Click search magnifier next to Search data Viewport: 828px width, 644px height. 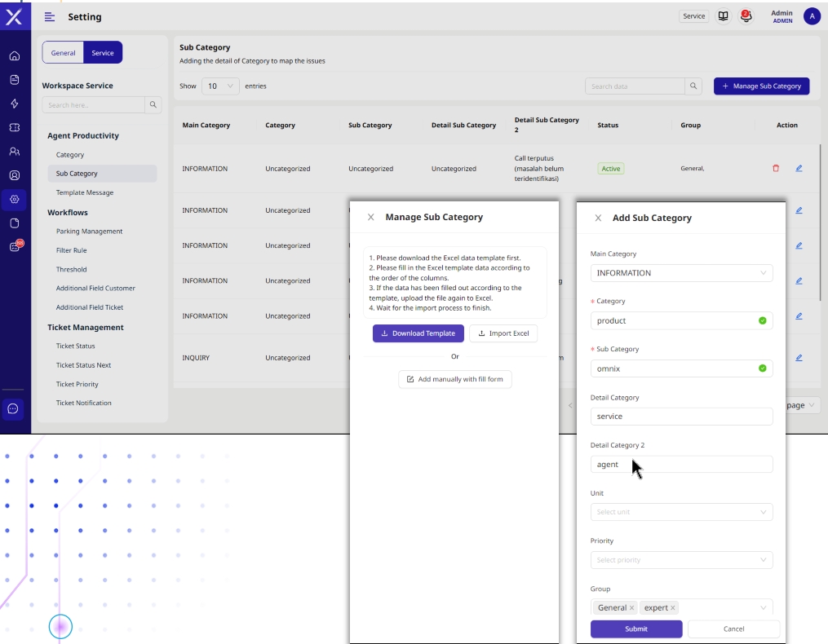693,86
